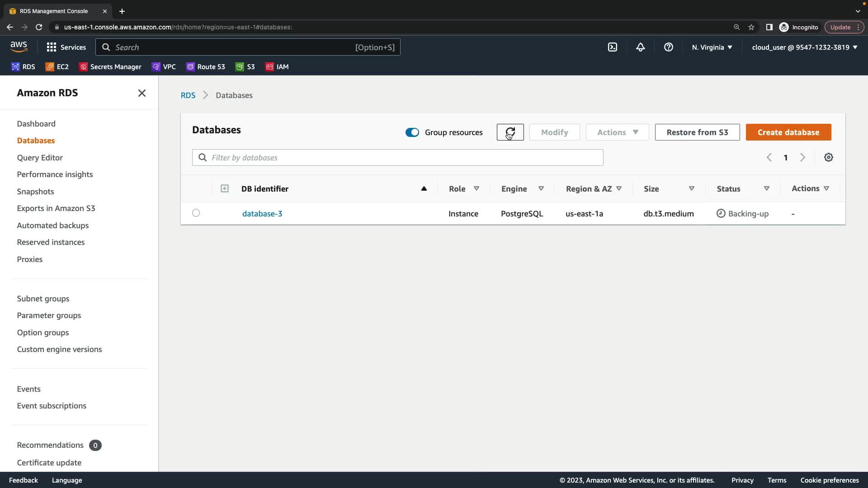Go to Snapshots in the sidebar
This screenshot has width=868, height=488.
point(35,192)
